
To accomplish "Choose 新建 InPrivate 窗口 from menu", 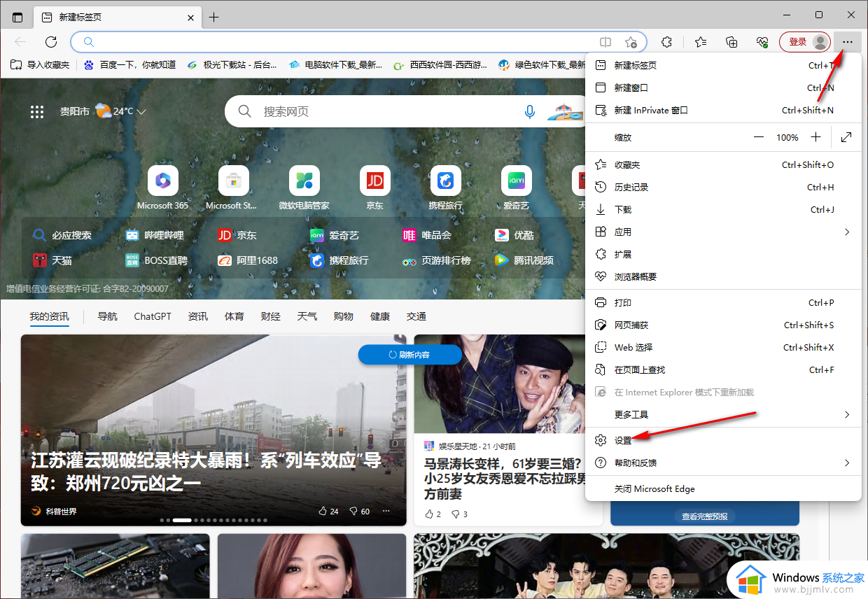I will click(x=723, y=110).
